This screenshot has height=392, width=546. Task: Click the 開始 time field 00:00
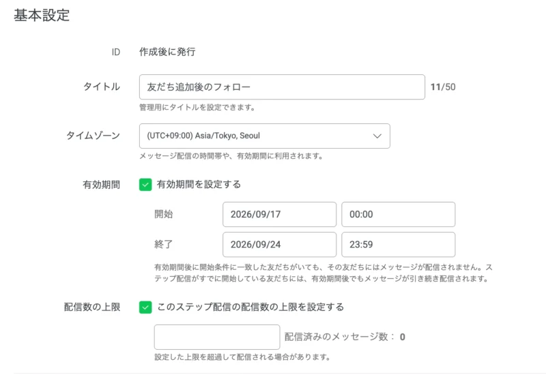pyautogui.click(x=398, y=214)
